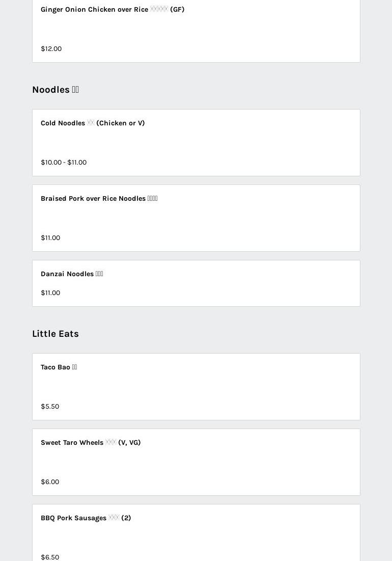The height and width of the screenshot is (561, 392).
Task: Open the BBQ Pork Sausages item
Action: pyautogui.click(x=73, y=518)
